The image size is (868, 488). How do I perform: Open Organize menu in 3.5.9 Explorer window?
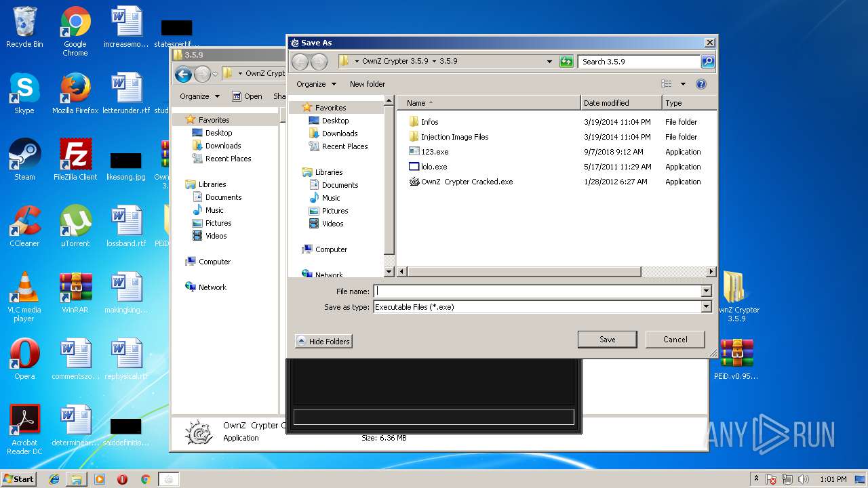(x=199, y=96)
